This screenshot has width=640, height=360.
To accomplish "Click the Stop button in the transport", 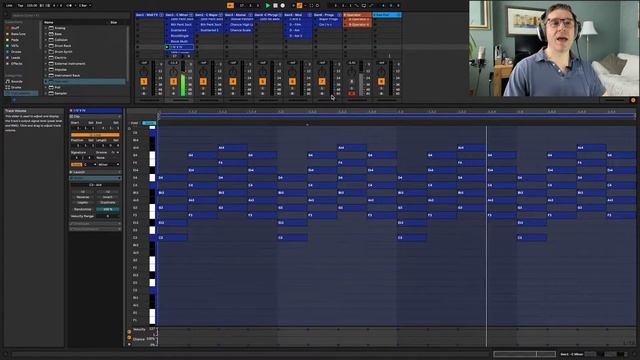I will coord(275,5).
